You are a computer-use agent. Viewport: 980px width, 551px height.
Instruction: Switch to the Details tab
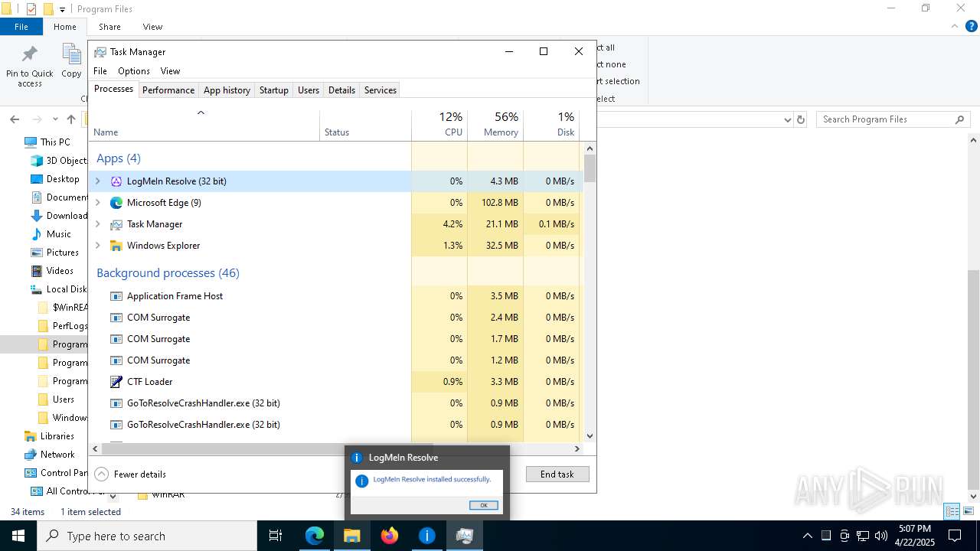341,90
